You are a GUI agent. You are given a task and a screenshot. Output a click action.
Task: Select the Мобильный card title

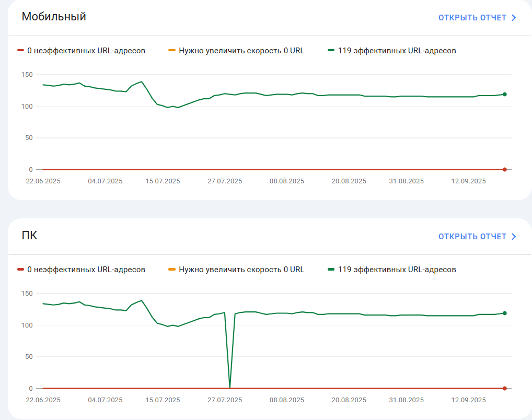click(x=54, y=16)
